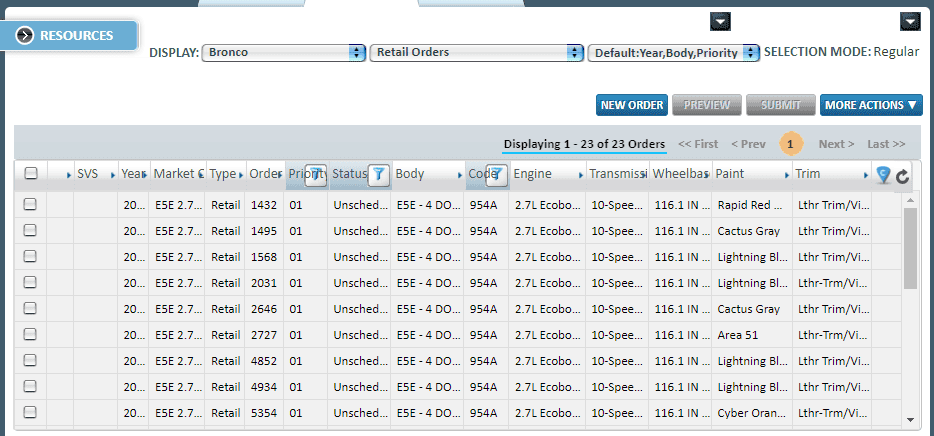This screenshot has width=934, height=436.
Task: Open the Bronco display dropdown
Action: [x=284, y=52]
